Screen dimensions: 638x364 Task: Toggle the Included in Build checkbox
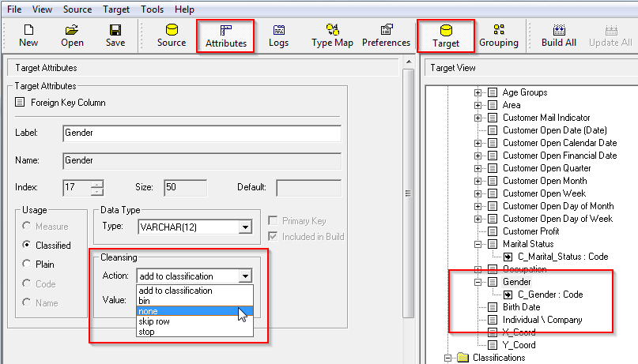click(x=274, y=237)
